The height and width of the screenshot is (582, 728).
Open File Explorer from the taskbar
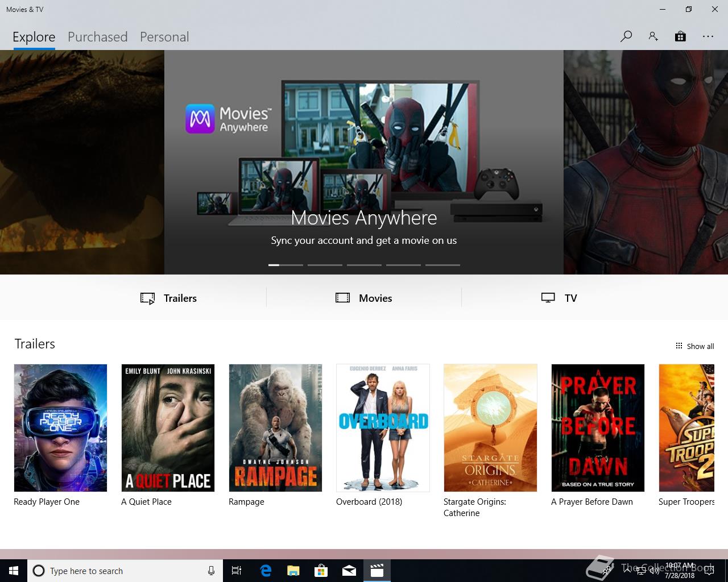[x=293, y=571]
